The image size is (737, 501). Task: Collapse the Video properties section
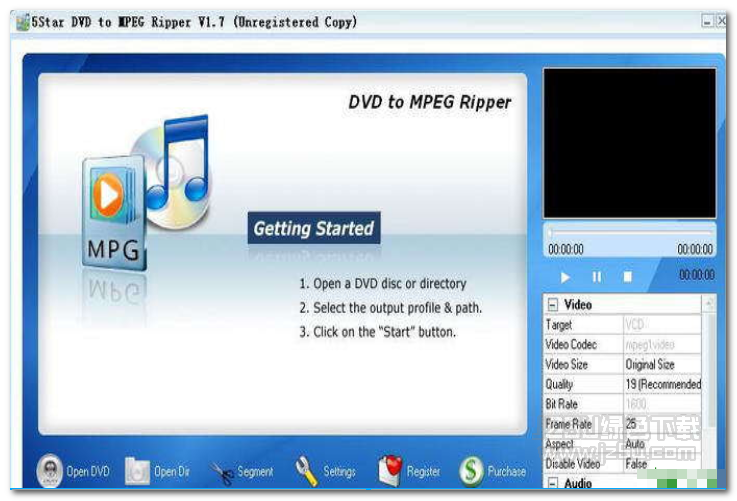click(x=552, y=305)
